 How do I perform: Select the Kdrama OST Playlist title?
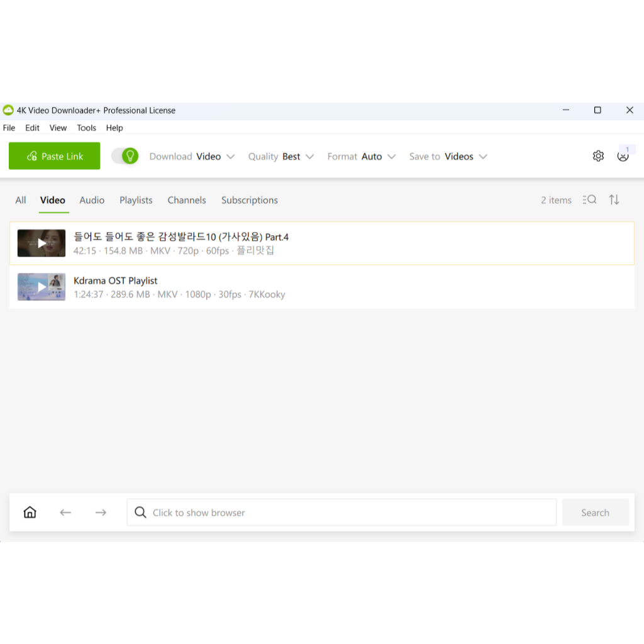pyautogui.click(x=116, y=280)
